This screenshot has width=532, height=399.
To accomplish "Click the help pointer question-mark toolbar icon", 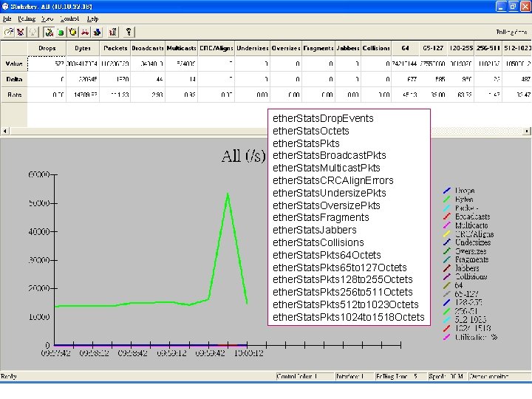I will [129, 32].
